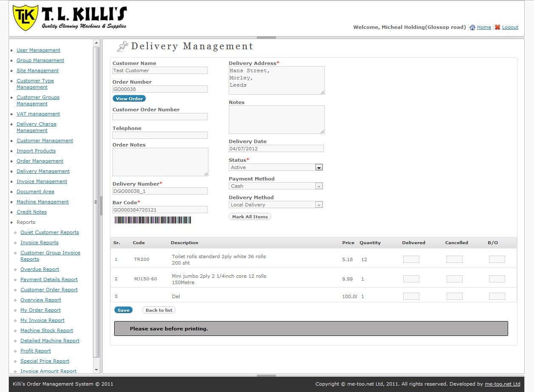The image size is (534, 392).
Task: Click sidebar scrollbar down arrow
Action: 96,370
